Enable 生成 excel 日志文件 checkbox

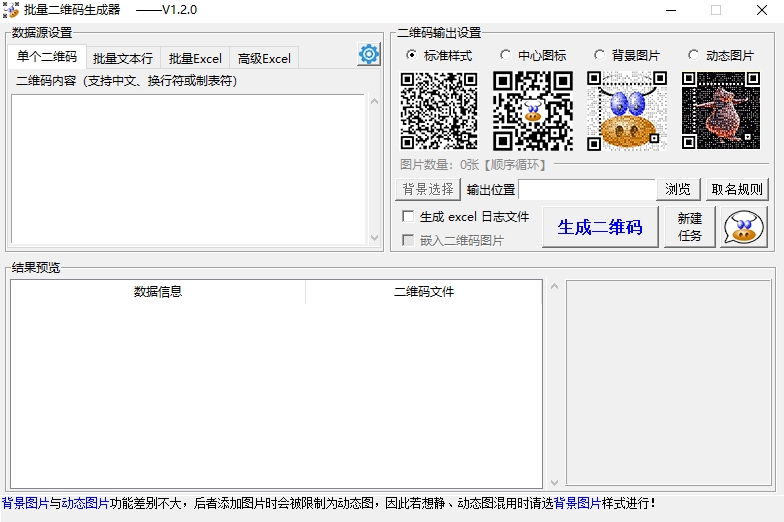coord(408,217)
